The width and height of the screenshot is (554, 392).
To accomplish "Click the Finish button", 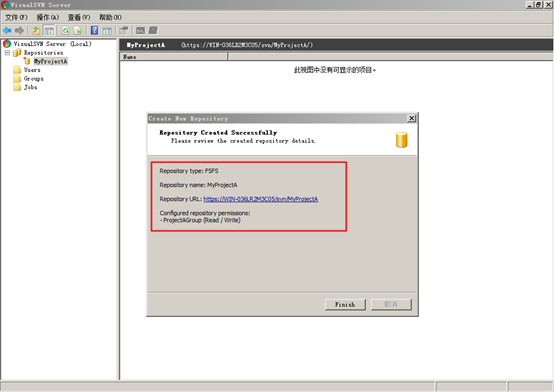I will [x=345, y=304].
